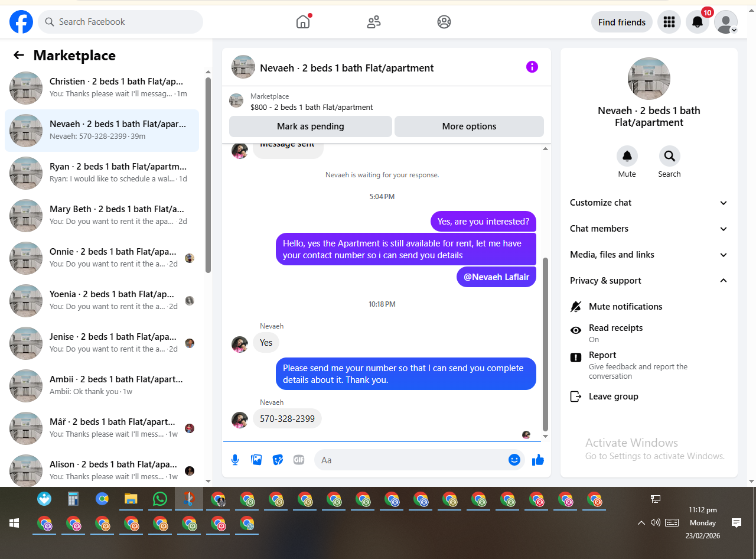Image resolution: width=756 pixels, height=559 pixels.
Task: Search in conversation magnifier icon
Action: tap(670, 156)
